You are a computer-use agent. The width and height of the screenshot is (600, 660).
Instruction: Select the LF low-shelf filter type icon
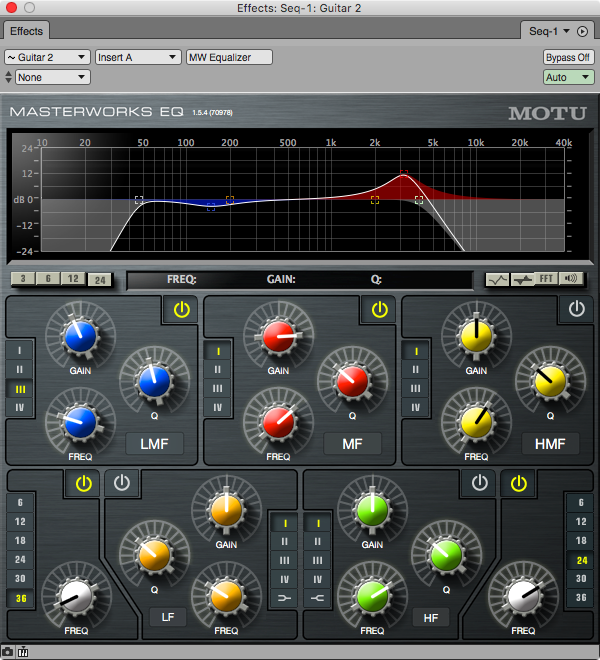click(x=284, y=598)
